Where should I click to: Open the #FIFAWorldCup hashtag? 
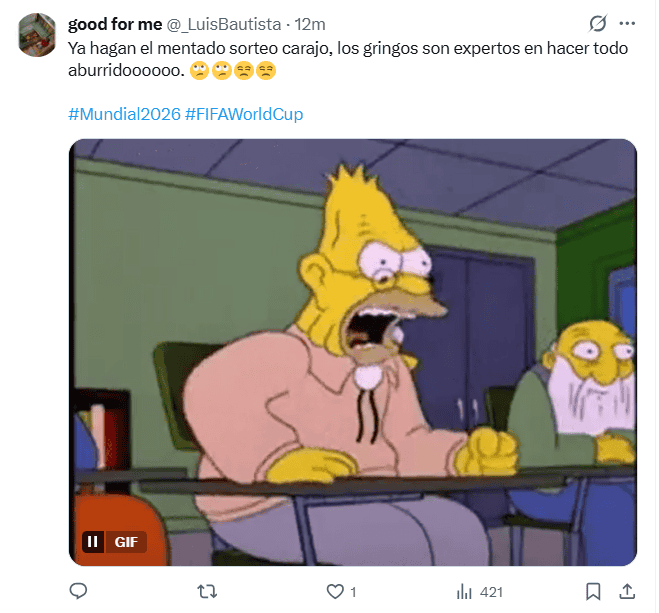click(x=244, y=114)
